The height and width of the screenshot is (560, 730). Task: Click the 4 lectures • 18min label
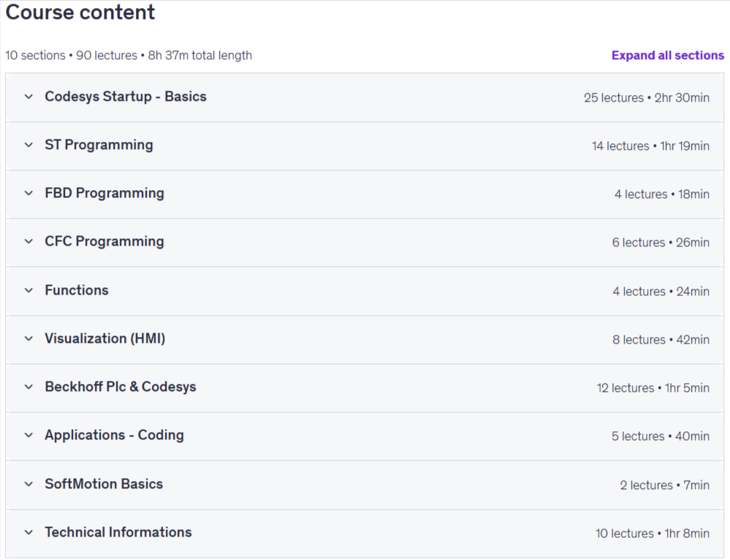point(662,194)
